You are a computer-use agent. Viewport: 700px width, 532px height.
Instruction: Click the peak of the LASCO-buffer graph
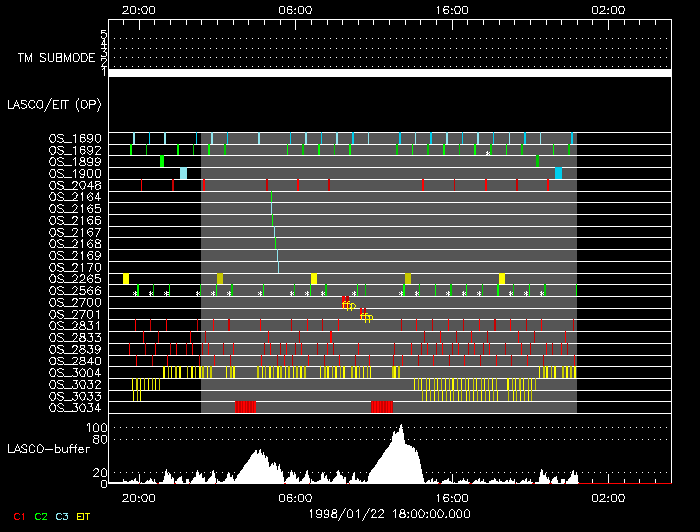400,428
